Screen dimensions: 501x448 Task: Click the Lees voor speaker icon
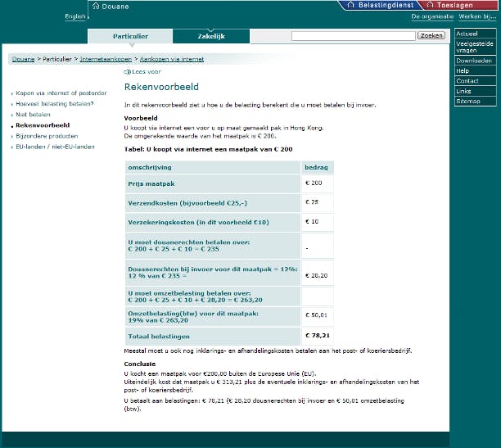[127, 71]
